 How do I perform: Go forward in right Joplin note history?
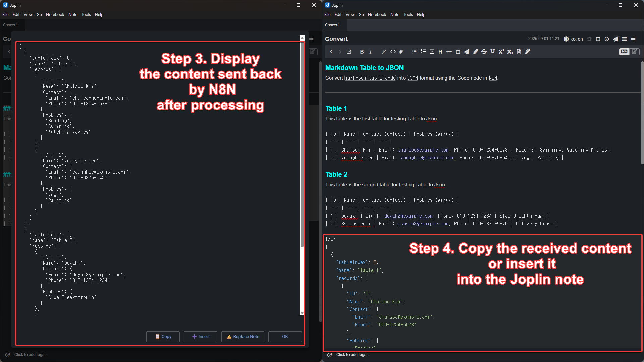340,52
